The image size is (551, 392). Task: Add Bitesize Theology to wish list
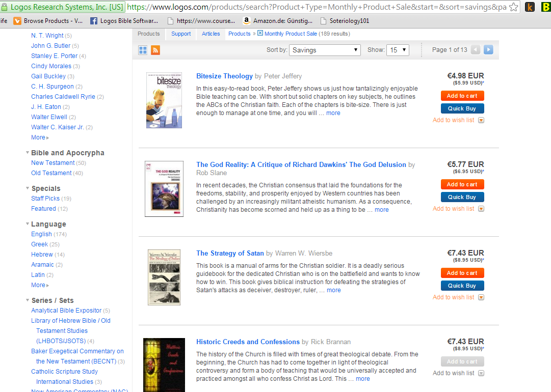[453, 120]
